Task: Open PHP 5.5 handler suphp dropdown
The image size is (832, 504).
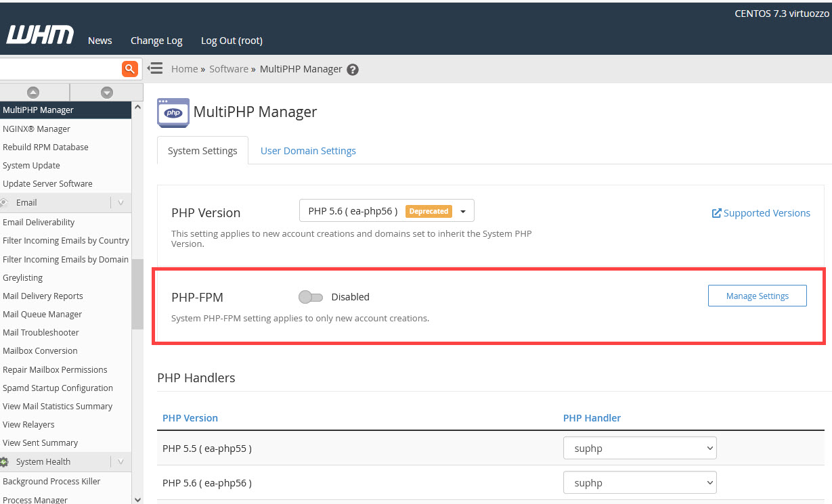Action: click(x=639, y=448)
